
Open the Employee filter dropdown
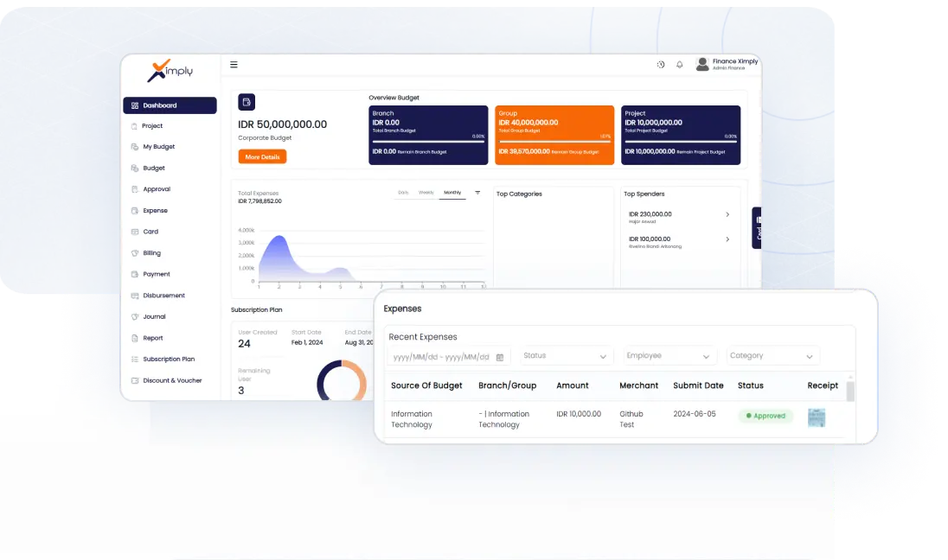pyautogui.click(x=669, y=356)
